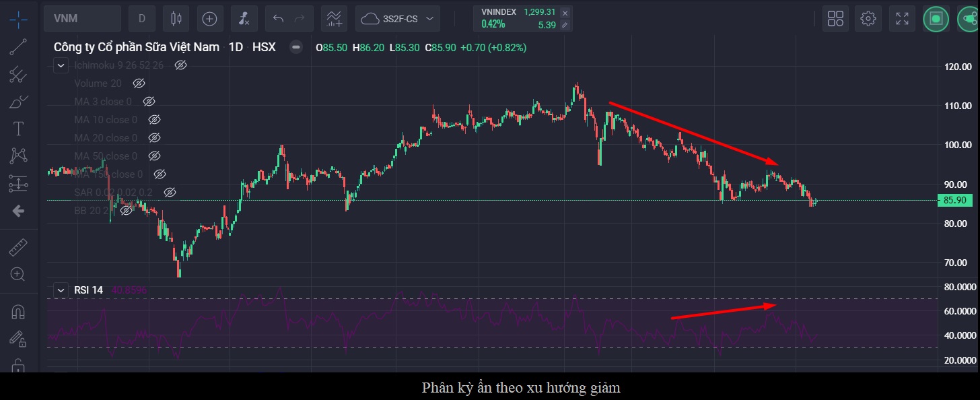Open the chart settings gear

[868, 19]
